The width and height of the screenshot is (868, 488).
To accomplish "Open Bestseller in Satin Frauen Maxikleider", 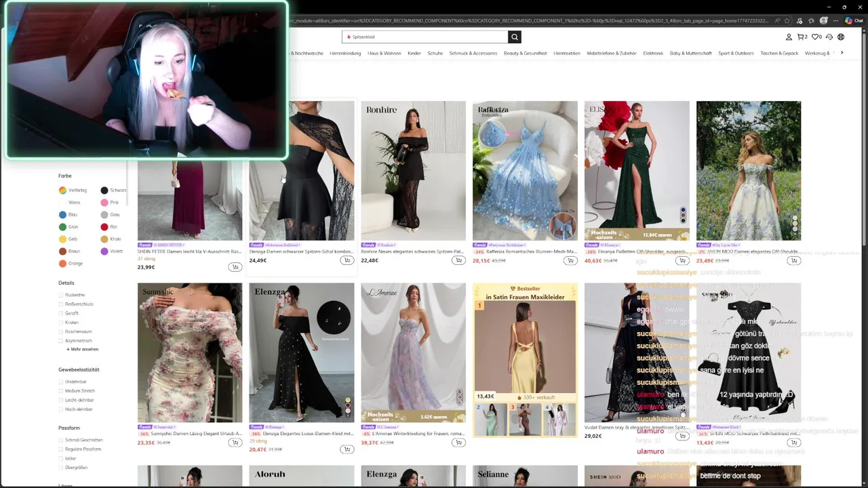I will click(525, 293).
